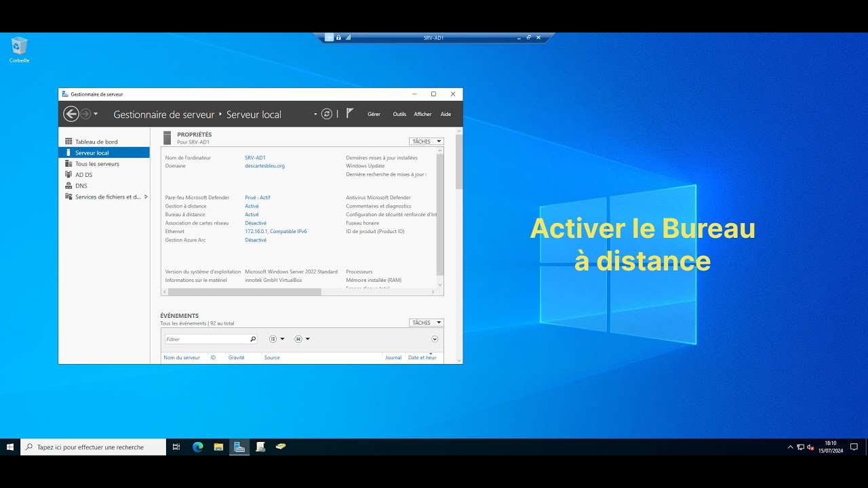Click the properties horizontal scrollbar
Viewport: 868px width, 488px height.
pos(244,291)
